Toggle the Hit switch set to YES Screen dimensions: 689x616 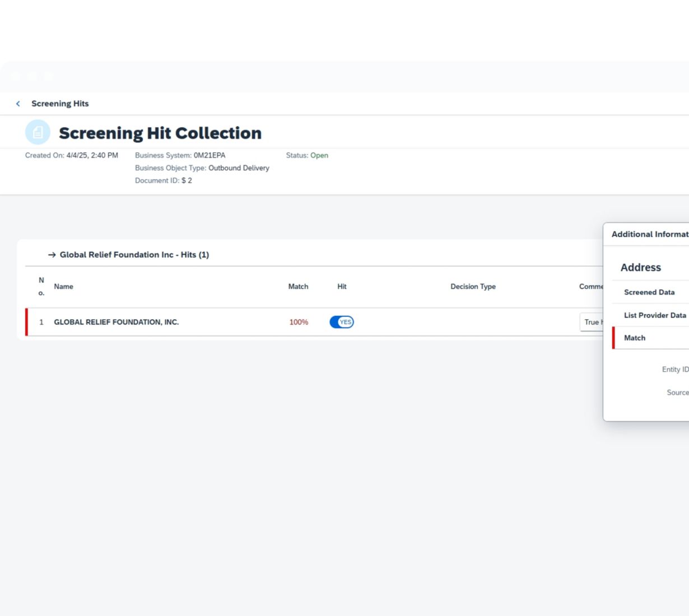[x=342, y=322]
